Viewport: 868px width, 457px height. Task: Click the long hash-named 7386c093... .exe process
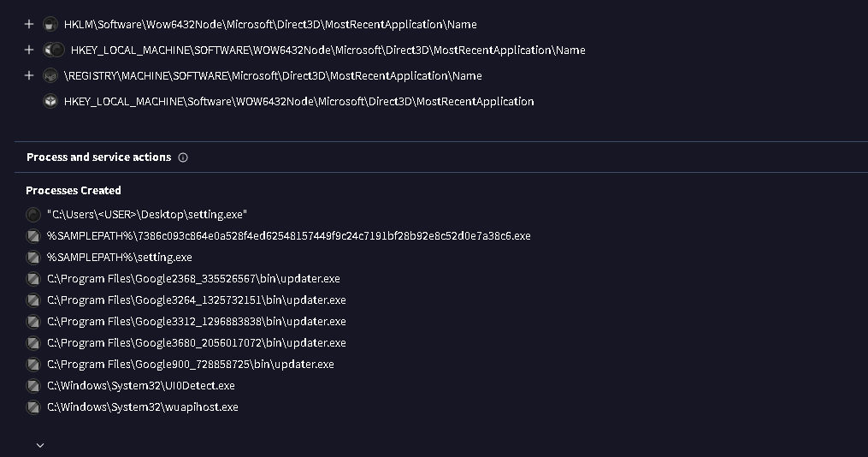(288, 235)
